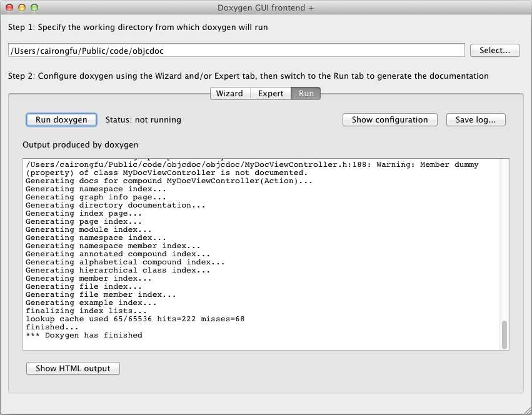
Task: Open the Show configuration dialog
Action: pyautogui.click(x=390, y=120)
